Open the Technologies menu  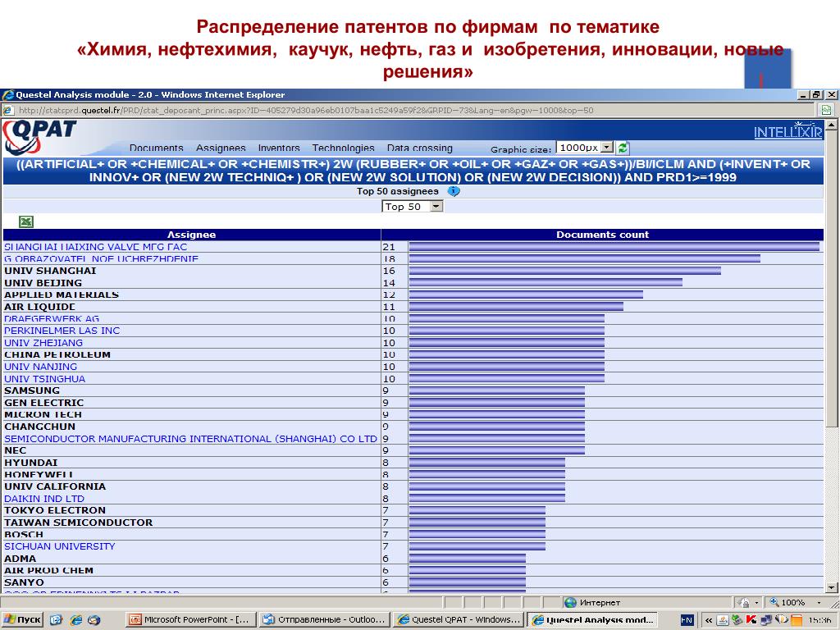[344, 148]
